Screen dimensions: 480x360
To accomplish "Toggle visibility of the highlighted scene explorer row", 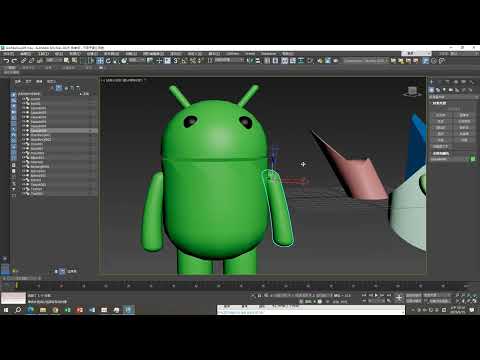I will 24,131.
